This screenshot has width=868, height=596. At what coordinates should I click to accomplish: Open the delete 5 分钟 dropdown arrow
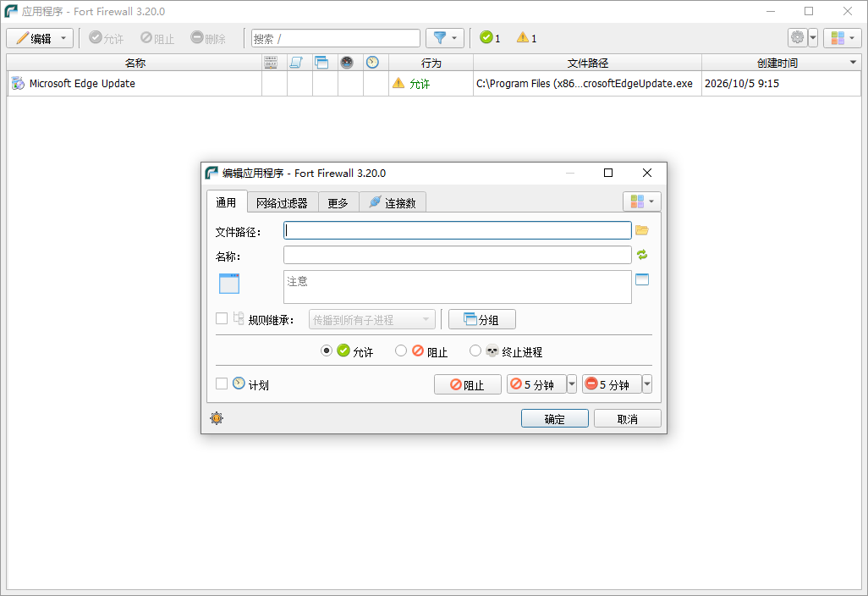(x=647, y=384)
